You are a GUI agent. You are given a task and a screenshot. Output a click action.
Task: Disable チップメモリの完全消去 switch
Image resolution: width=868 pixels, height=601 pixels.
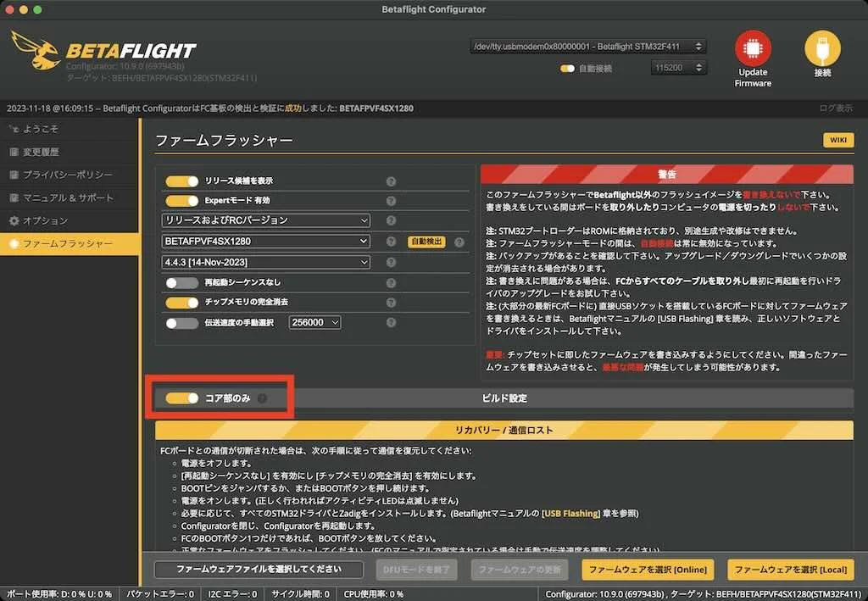pos(181,302)
